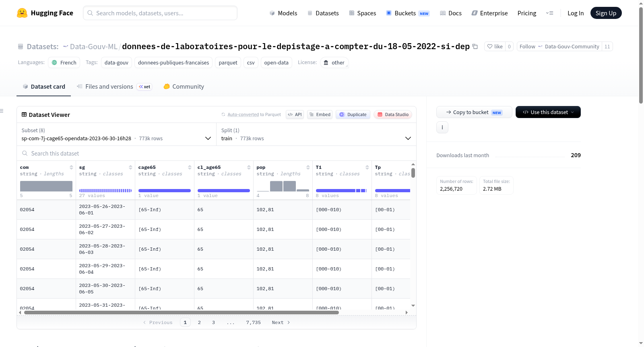
Task: Click the parquet tag
Action: [x=228, y=62]
